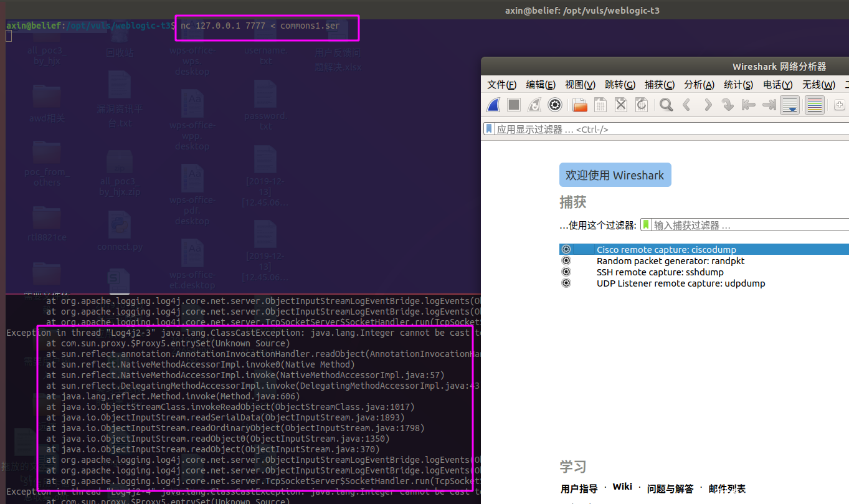The image size is (849, 504).
Task: Go back to previous packet arrow
Action: click(687, 105)
